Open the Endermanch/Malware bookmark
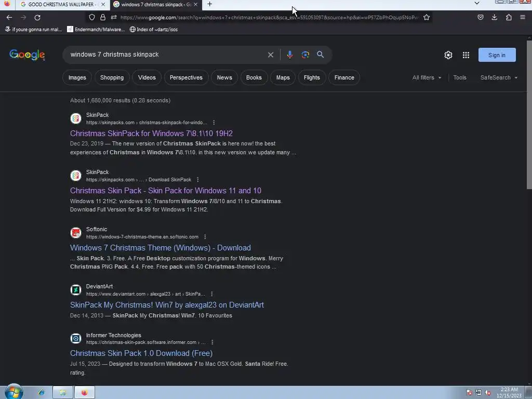Viewport: 532px width, 399px height. click(x=96, y=30)
